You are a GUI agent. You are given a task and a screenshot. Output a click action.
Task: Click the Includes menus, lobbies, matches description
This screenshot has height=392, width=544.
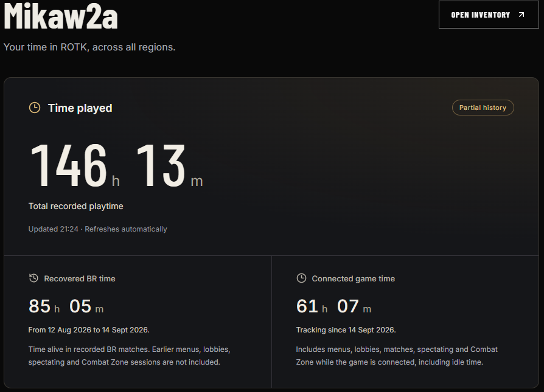(x=397, y=356)
